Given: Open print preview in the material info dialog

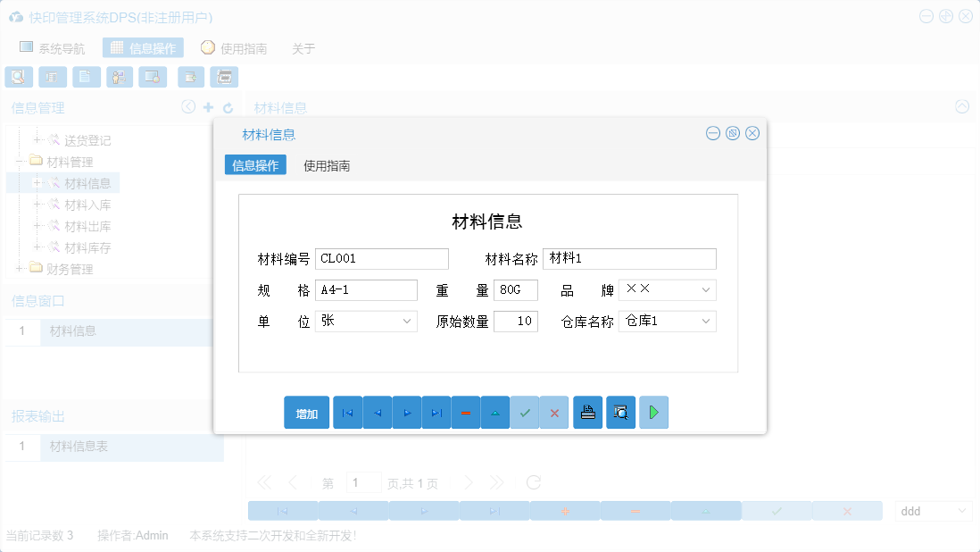Looking at the screenshot, I should point(620,412).
